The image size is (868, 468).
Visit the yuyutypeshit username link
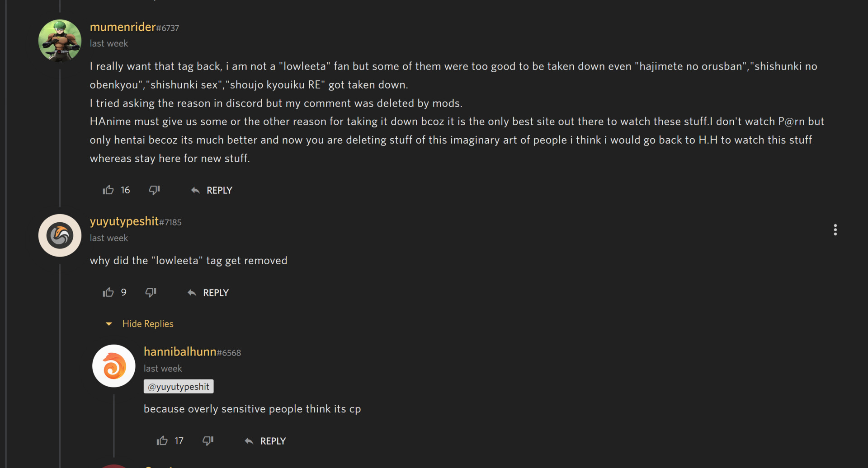point(124,221)
